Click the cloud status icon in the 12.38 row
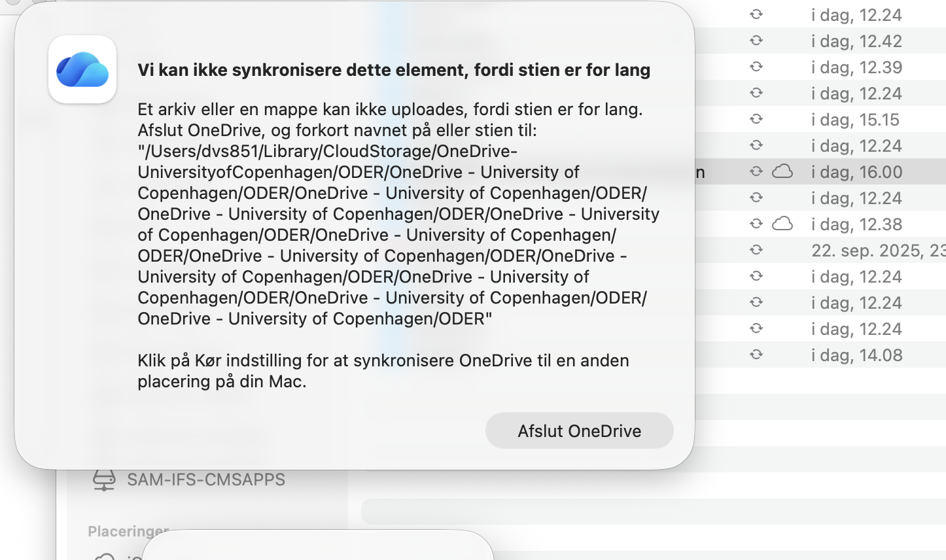This screenshot has width=946, height=560. tap(782, 224)
